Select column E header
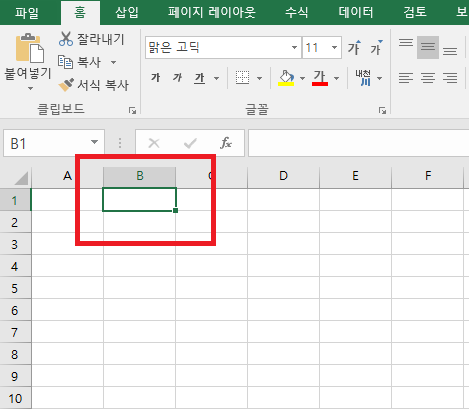469x409 pixels. (x=355, y=176)
